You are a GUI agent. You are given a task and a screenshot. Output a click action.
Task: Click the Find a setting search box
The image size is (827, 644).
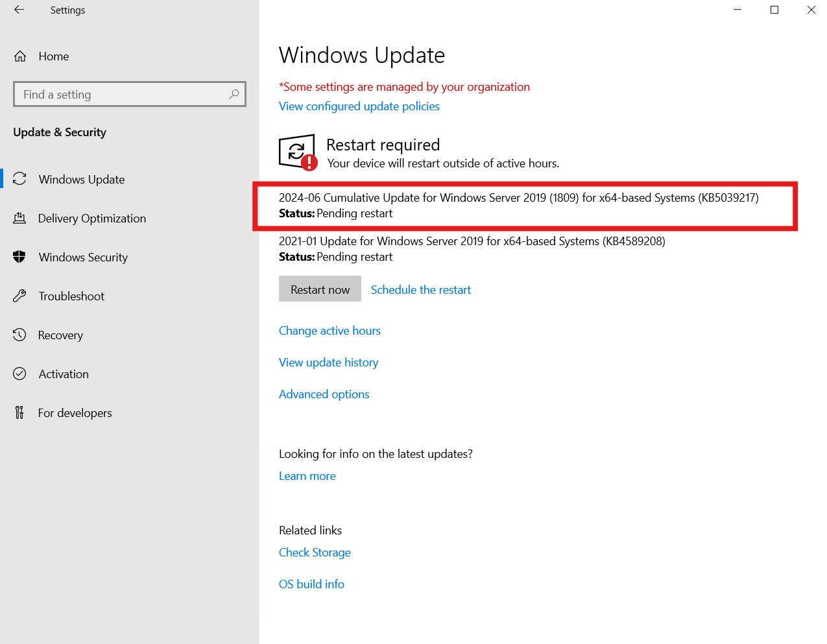coord(130,94)
